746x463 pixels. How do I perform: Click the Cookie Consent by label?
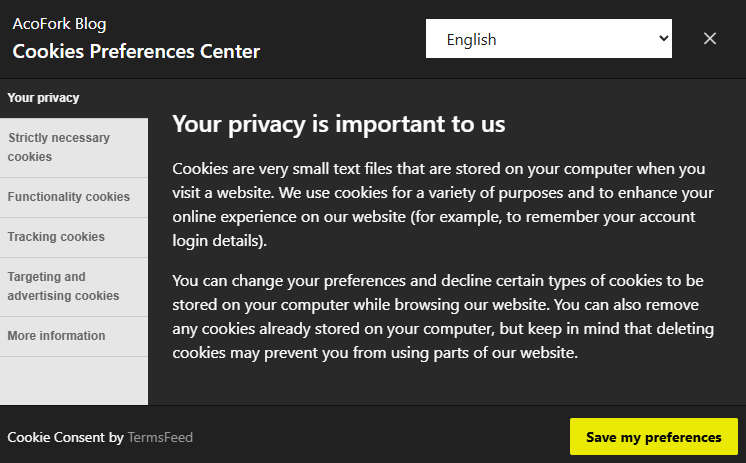click(x=65, y=437)
